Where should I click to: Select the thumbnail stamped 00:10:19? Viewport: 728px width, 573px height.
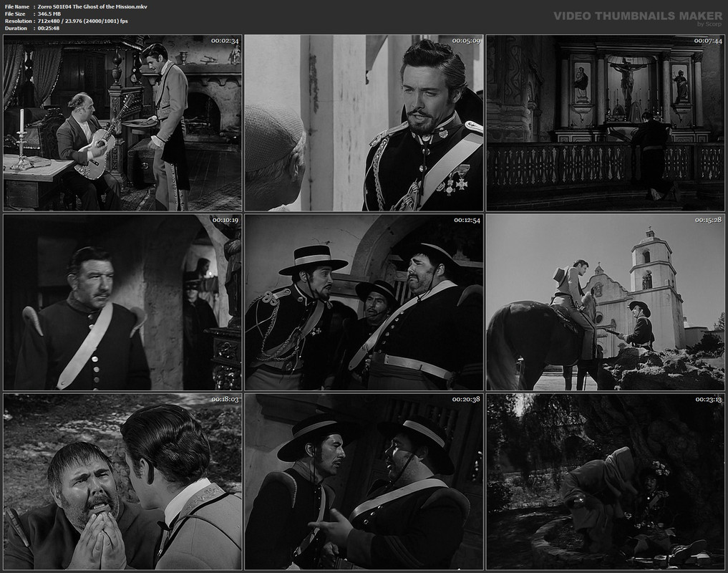click(x=122, y=302)
